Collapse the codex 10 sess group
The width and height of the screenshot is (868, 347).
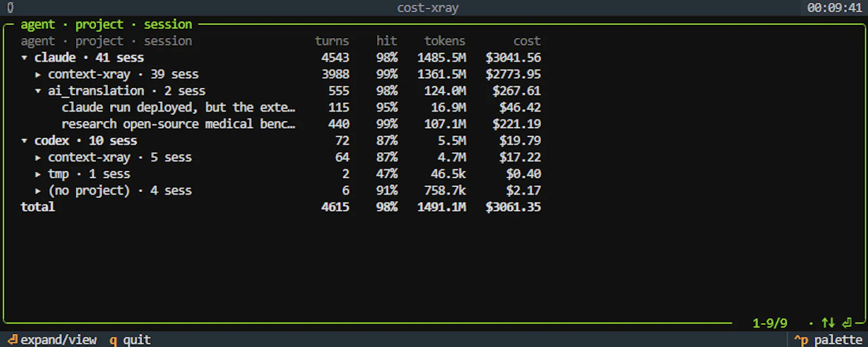24,141
